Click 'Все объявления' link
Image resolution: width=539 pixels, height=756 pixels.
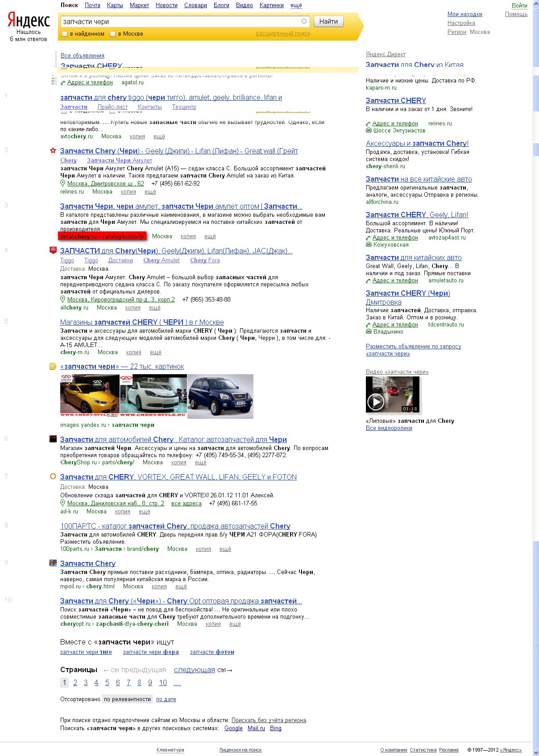(83, 56)
